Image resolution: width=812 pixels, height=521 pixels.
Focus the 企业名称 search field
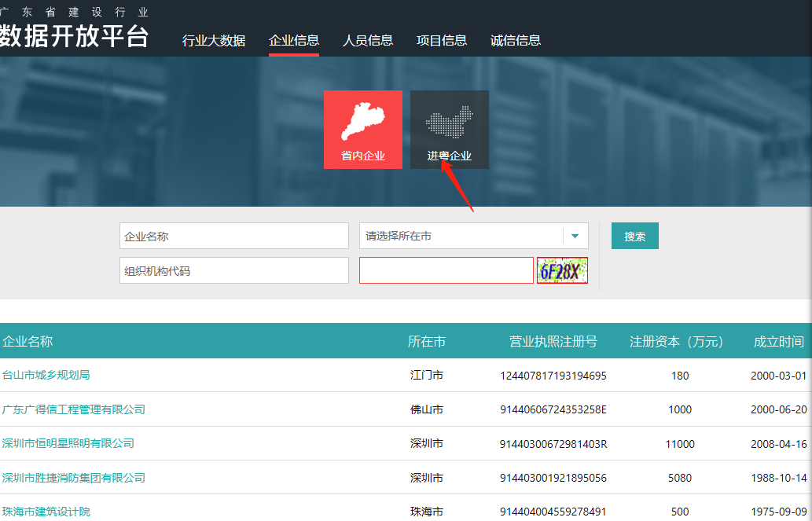(x=234, y=237)
